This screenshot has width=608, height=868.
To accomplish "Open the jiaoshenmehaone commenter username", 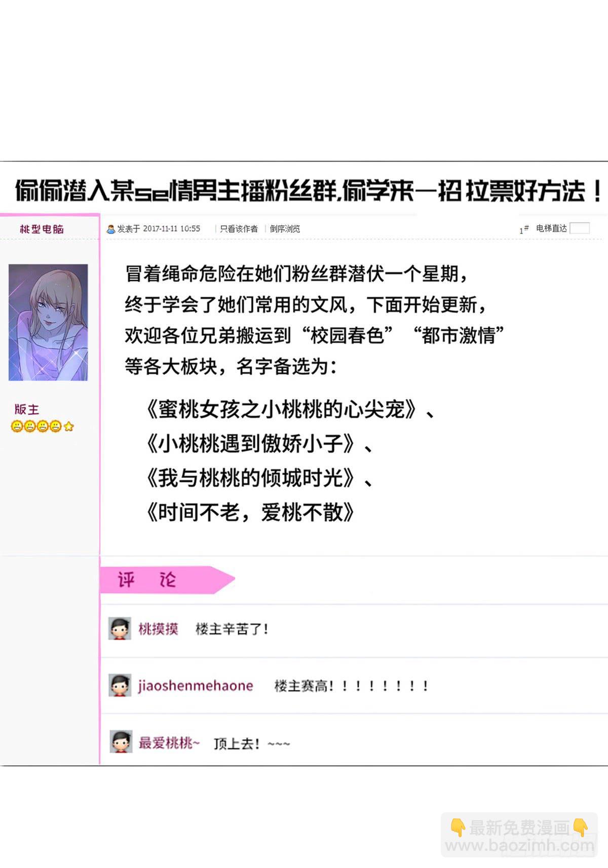I will [196, 686].
